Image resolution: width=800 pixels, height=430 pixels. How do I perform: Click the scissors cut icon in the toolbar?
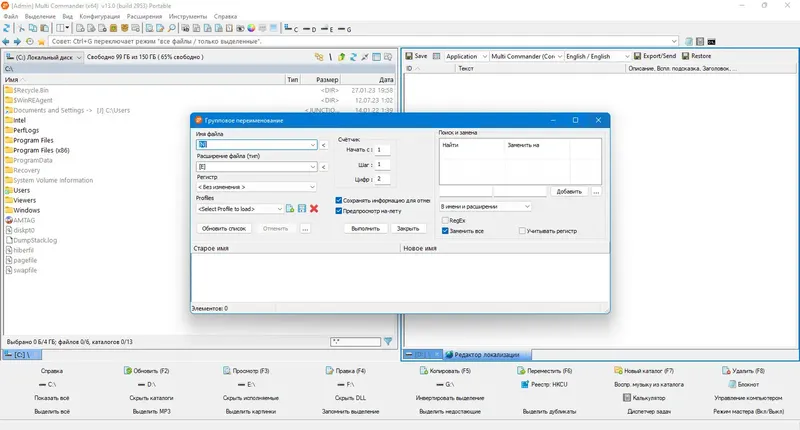point(21,29)
